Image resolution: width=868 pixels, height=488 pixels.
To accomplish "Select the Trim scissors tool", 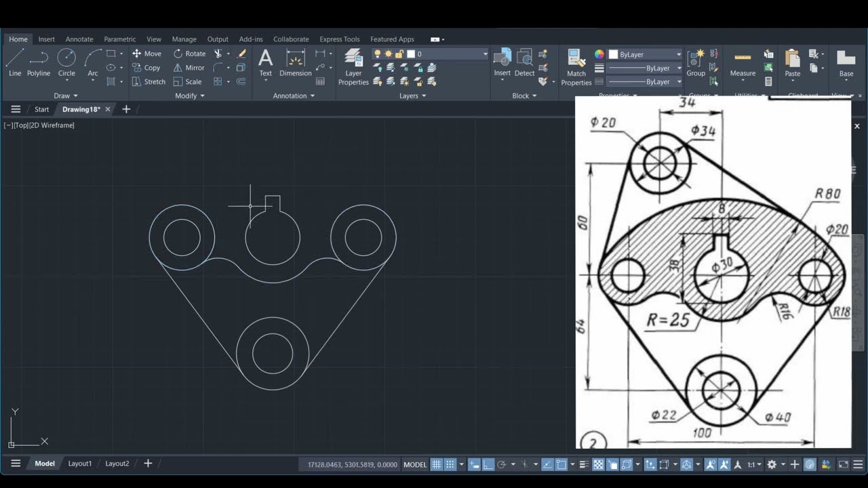I will pos(218,54).
